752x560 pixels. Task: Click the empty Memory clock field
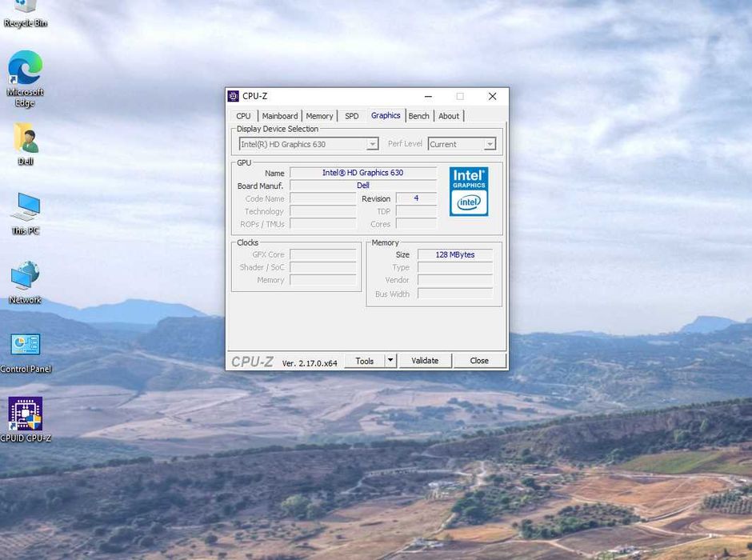click(x=323, y=280)
